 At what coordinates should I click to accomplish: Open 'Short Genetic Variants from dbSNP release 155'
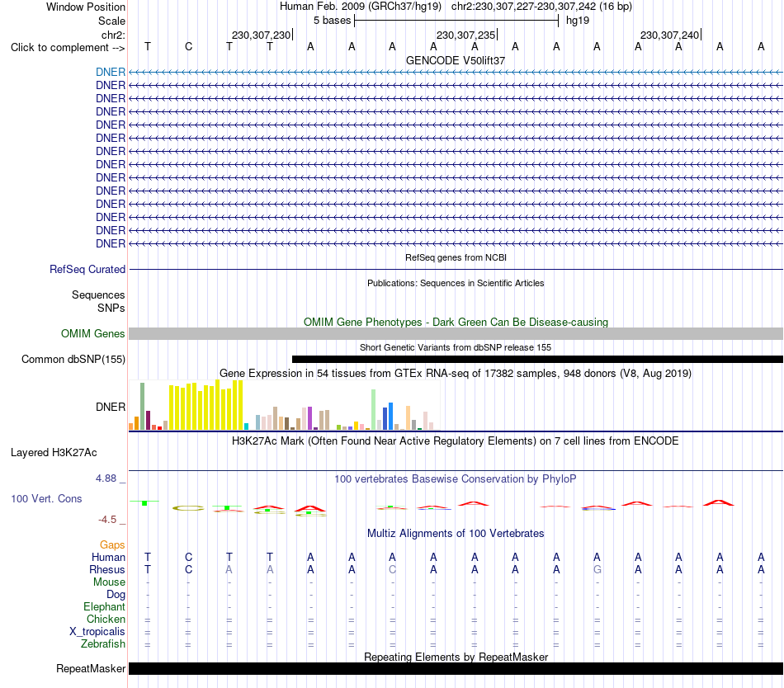click(456, 348)
